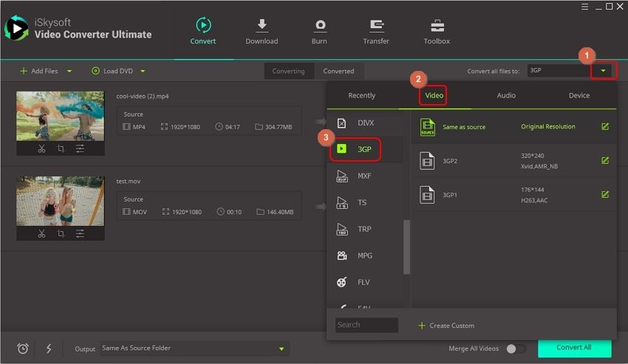Screen dimensions: 628x364
Task: Click crop icon under test.mov thumbnail
Action: click(x=61, y=233)
